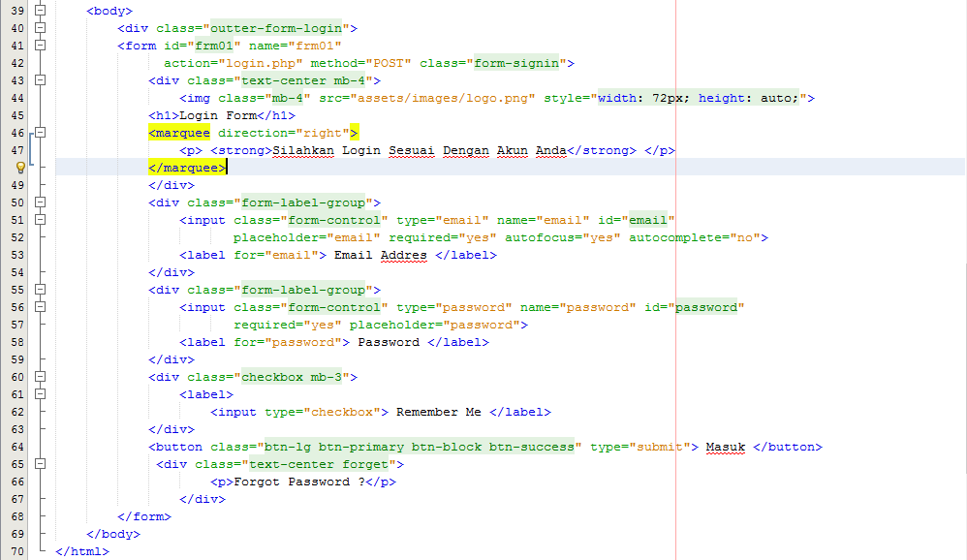
Task: Collapse the email input fold on line 51
Action: pos(40,220)
